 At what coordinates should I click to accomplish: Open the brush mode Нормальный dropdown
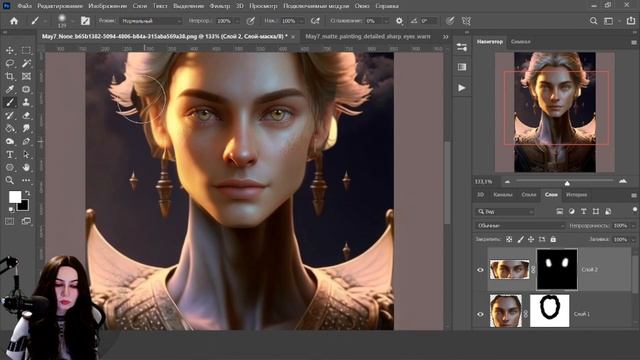pos(151,21)
